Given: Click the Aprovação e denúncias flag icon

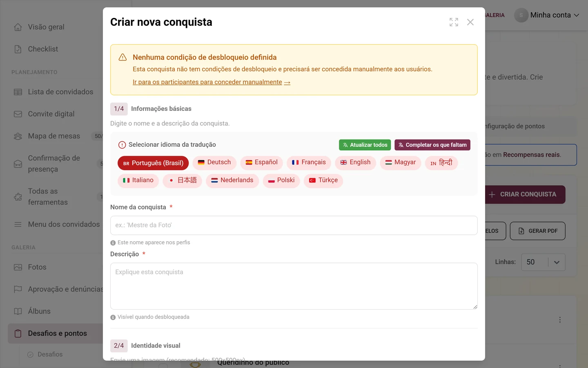Looking at the screenshot, I should coord(18,289).
